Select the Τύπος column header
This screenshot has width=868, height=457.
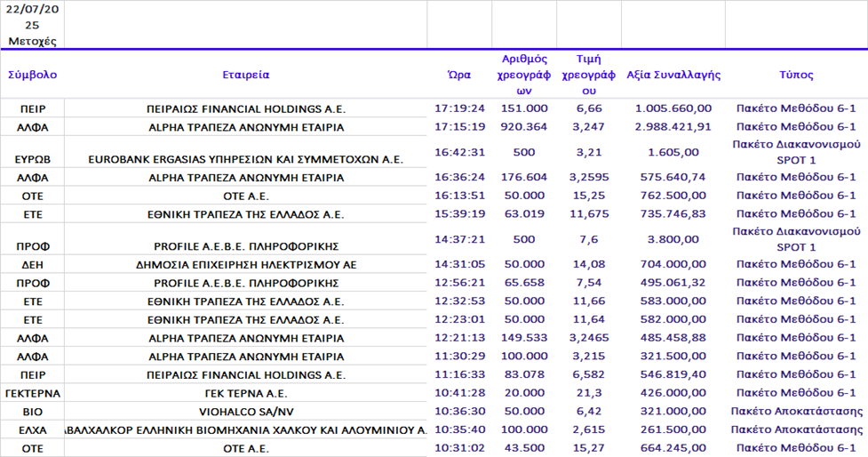pos(796,75)
